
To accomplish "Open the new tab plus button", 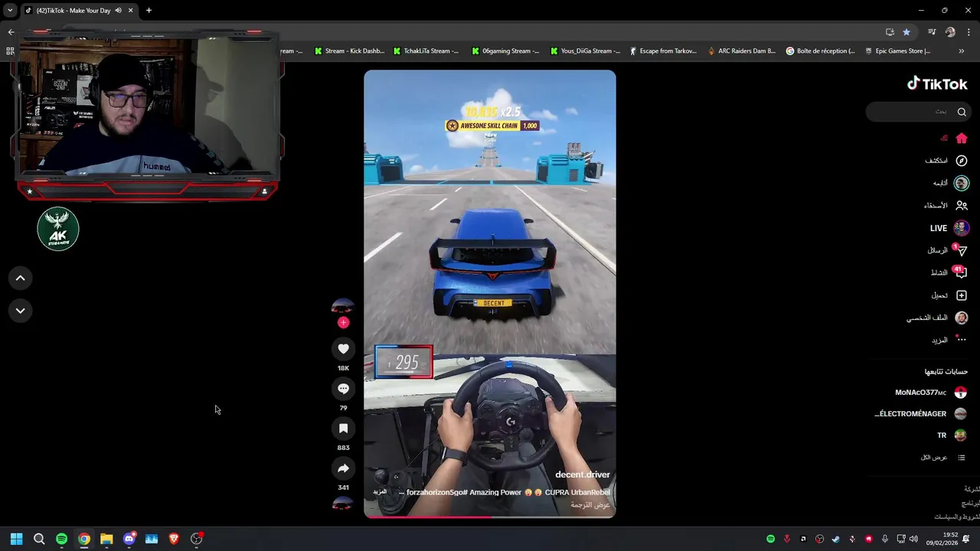I will pos(149,11).
